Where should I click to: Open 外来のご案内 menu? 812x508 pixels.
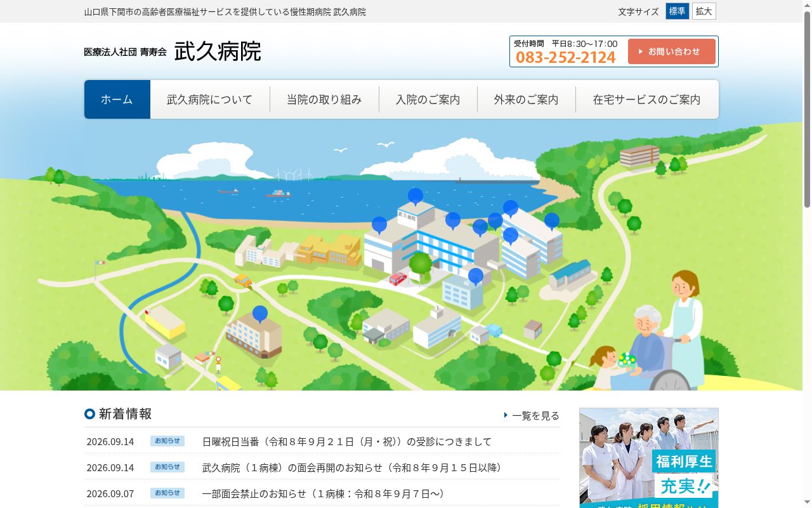point(527,99)
